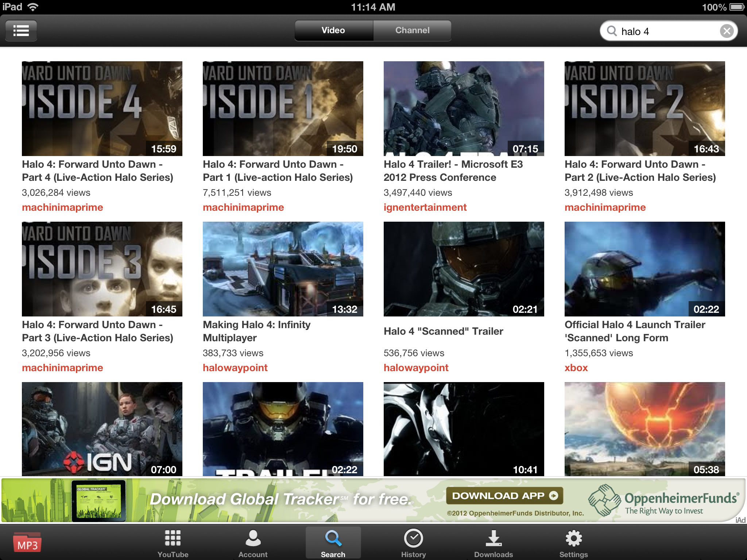This screenshot has height=560, width=747.
Task: Select the '536,756 views' text
Action: [x=414, y=353]
